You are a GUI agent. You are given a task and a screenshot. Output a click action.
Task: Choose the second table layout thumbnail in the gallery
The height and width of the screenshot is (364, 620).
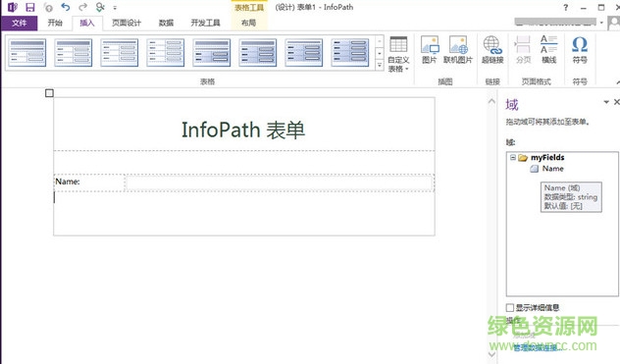point(74,53)
